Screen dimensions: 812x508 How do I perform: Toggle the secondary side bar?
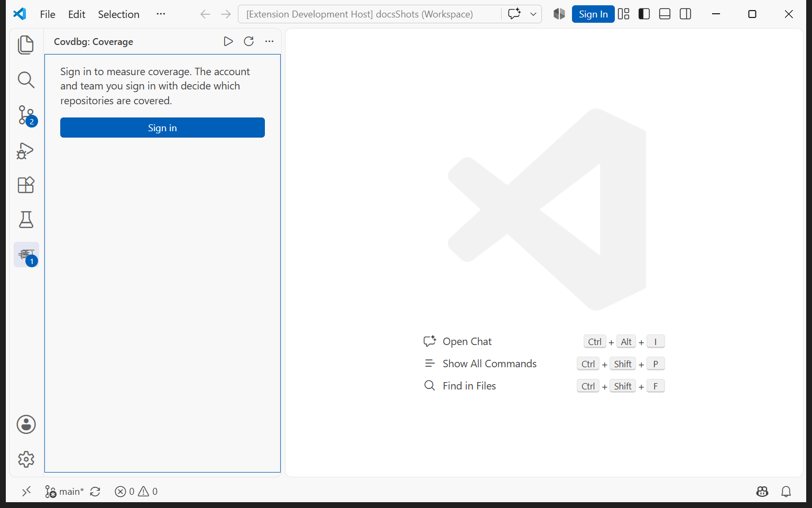coord(686,14)
